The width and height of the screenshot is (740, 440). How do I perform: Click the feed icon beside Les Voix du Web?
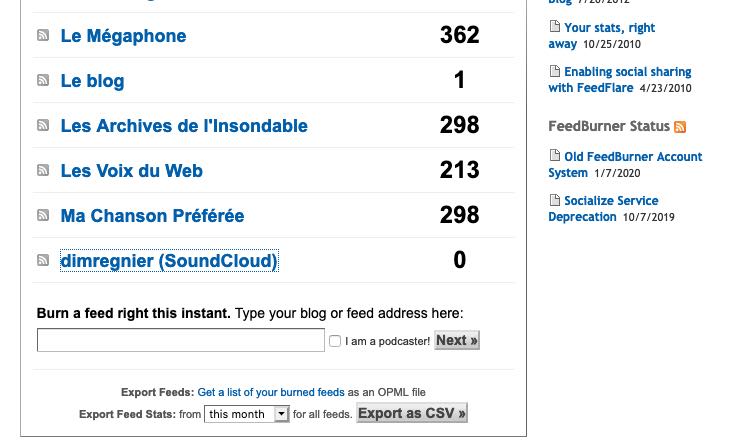(x=43, y=170)
